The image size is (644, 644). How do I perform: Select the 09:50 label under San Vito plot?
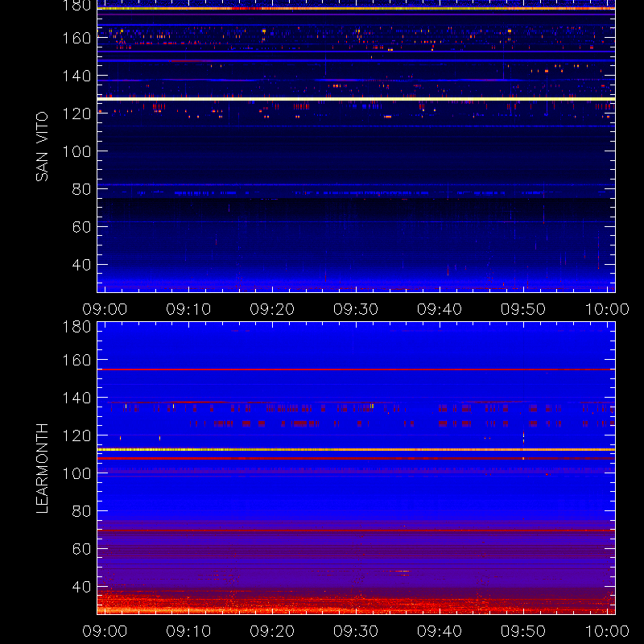click(523, 309)
